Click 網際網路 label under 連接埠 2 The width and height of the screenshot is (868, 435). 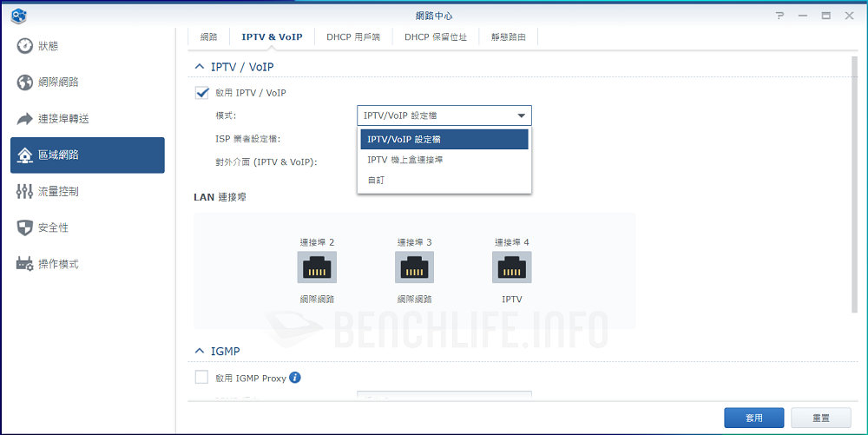coord(317,299)
